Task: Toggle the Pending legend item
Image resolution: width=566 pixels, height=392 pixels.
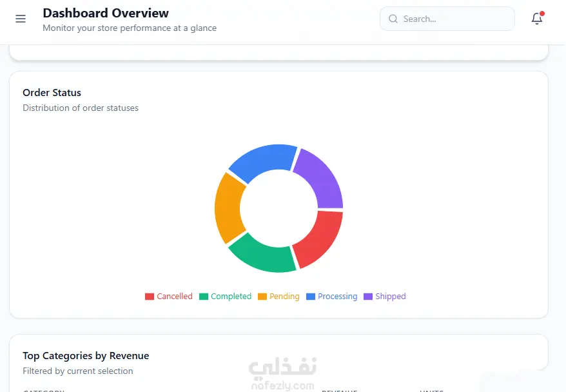Action: 278,297
